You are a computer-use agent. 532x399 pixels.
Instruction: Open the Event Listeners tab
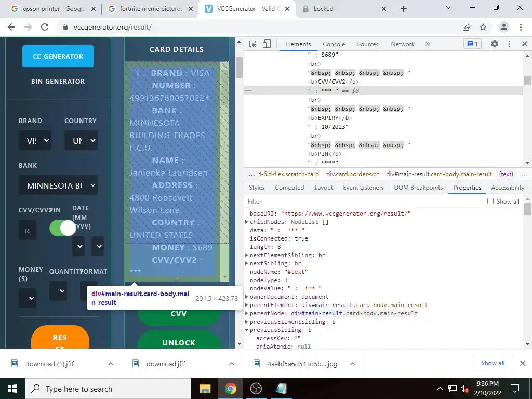[363, 187]
